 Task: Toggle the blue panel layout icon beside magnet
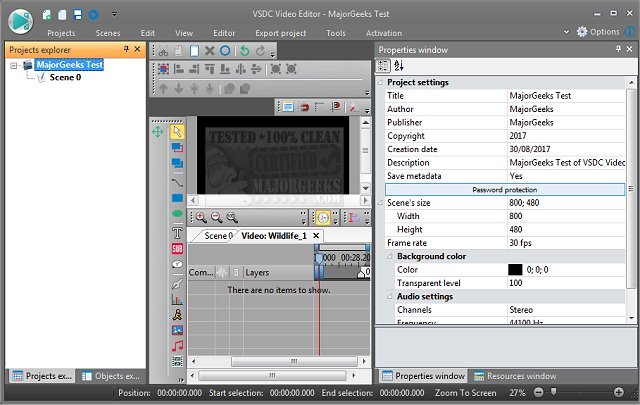pos(288,107)
